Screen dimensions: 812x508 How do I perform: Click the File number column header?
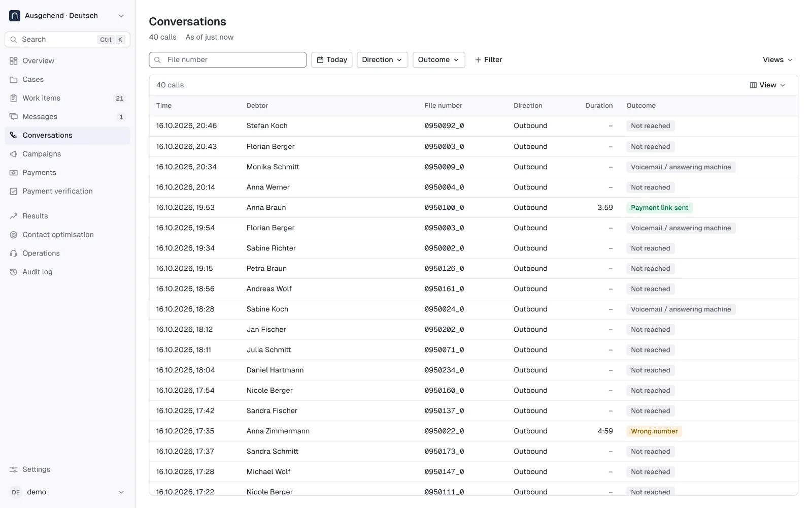tap(443, 106)
